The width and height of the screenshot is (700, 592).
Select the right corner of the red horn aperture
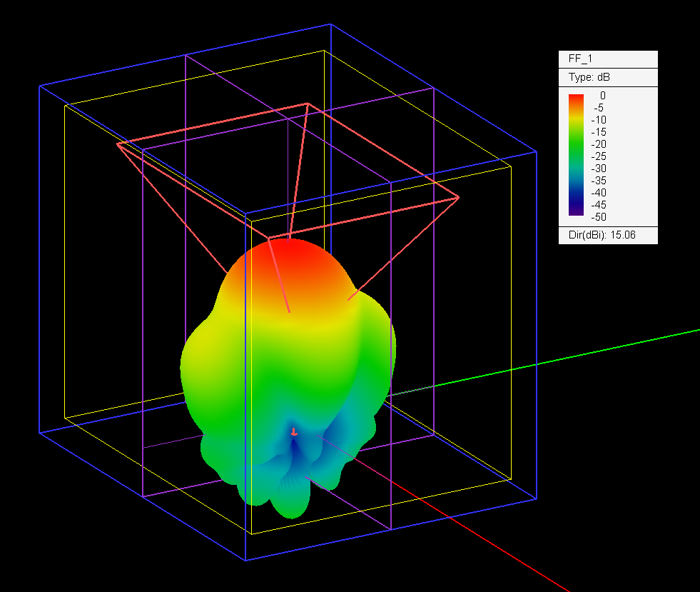[x=458, y=197]
